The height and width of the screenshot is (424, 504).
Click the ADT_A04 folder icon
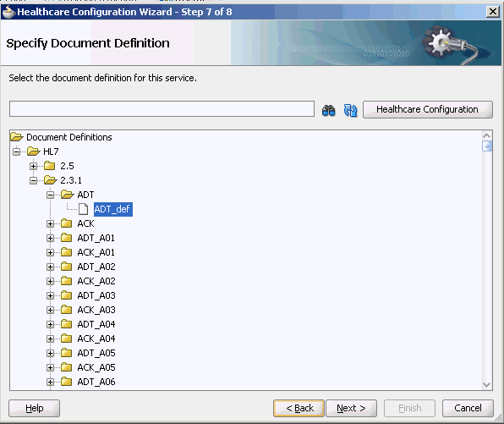click(x=66, y=324)
